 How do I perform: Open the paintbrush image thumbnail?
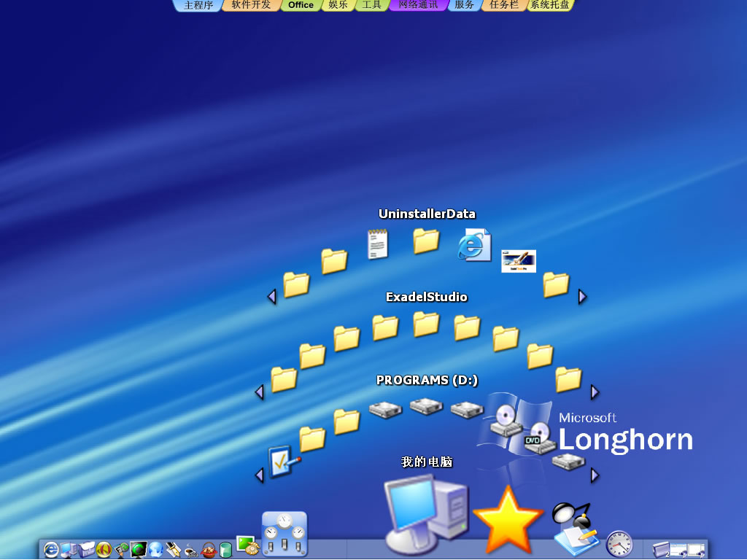[x=519, y=261]
